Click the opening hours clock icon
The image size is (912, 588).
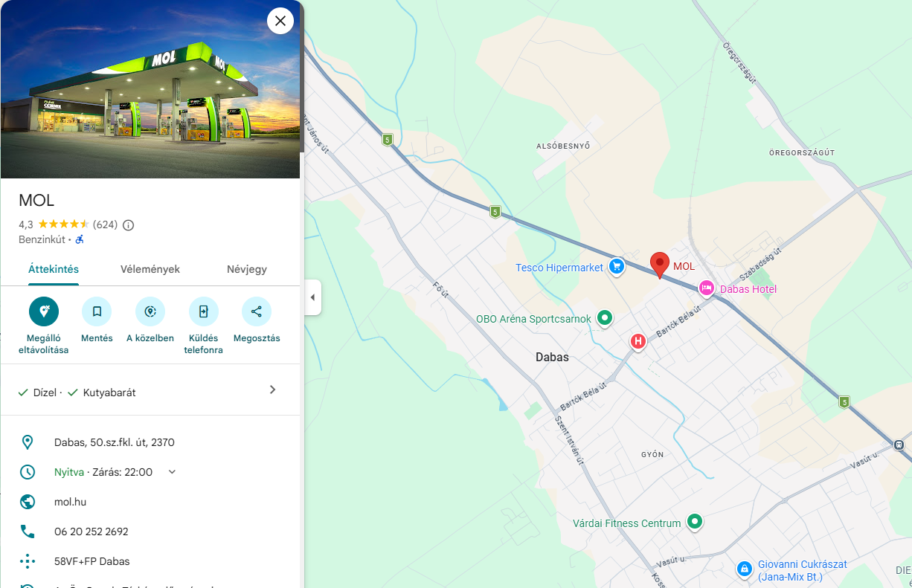click(x=28, y=472)
